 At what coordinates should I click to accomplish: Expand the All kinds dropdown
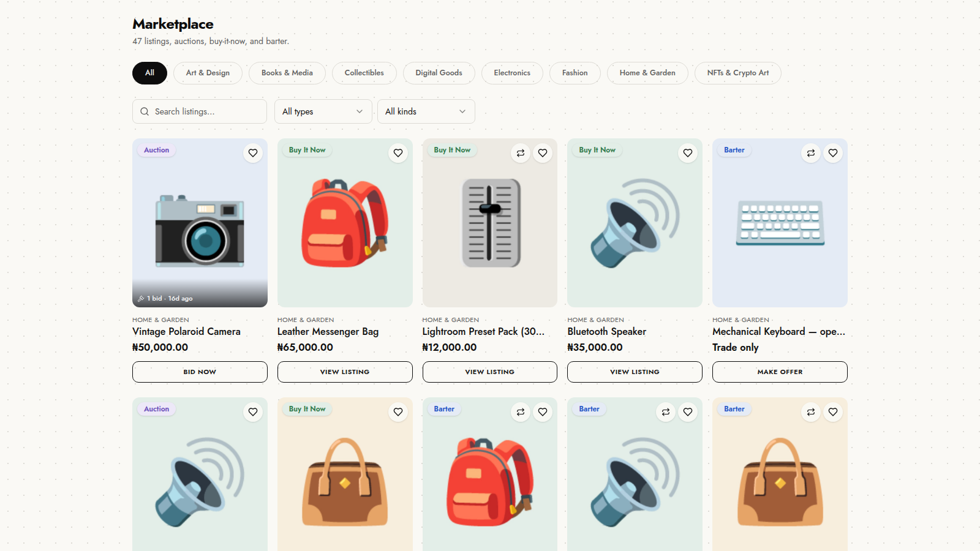(x=426, y=111)
